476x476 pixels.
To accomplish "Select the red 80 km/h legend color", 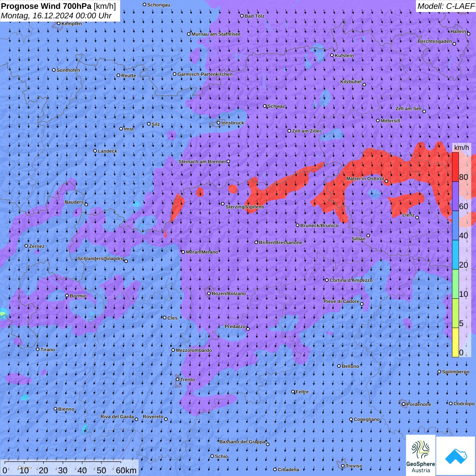I will [x=455, y=167].
